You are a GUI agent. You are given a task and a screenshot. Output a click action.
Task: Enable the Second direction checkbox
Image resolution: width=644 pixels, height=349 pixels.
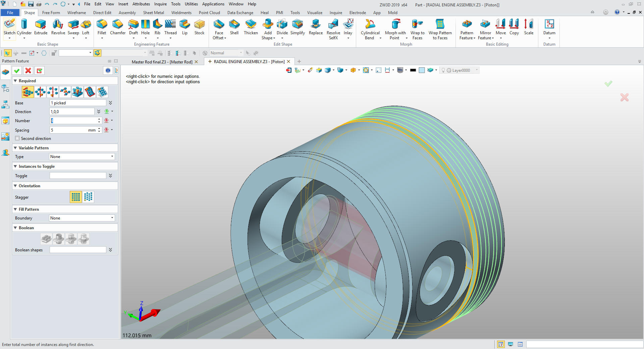coord(17,138)
